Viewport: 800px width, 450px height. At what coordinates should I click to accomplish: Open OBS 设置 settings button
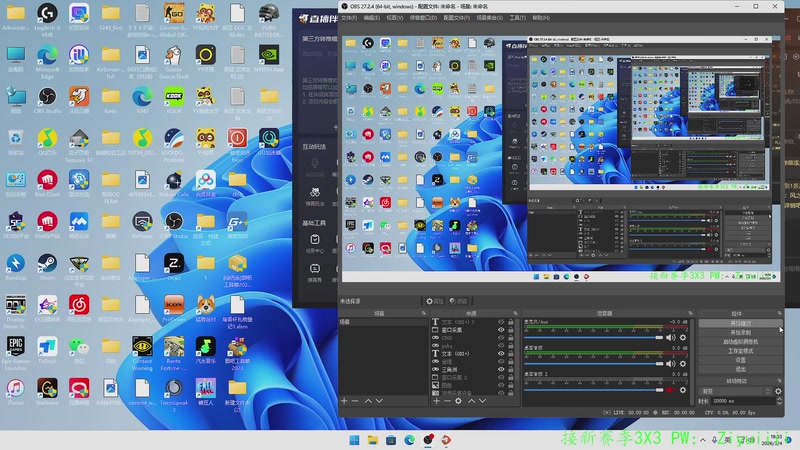740,360
